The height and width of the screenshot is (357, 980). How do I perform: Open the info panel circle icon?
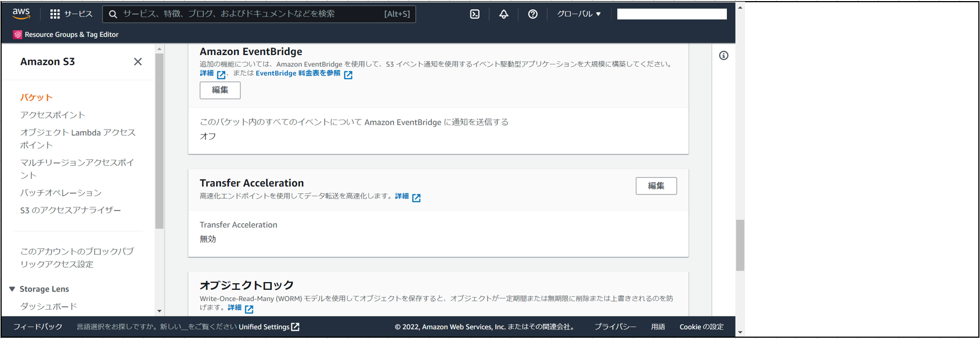tap(724, 56)
